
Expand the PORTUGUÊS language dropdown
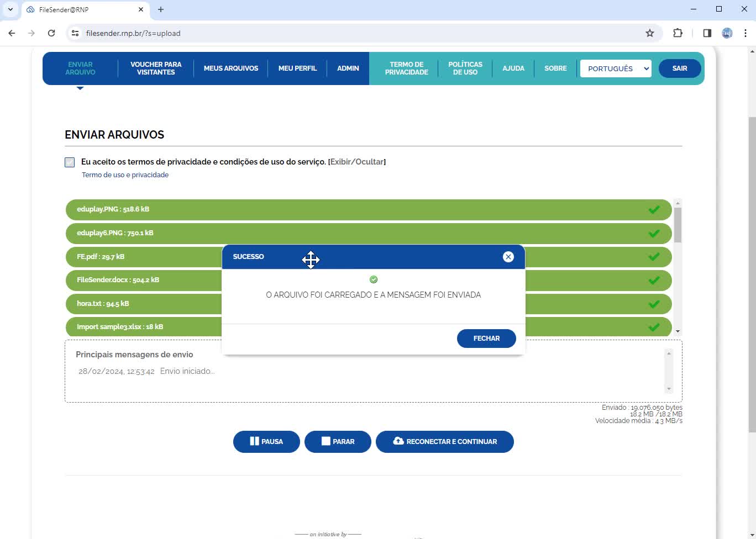(x=616, y=68)
